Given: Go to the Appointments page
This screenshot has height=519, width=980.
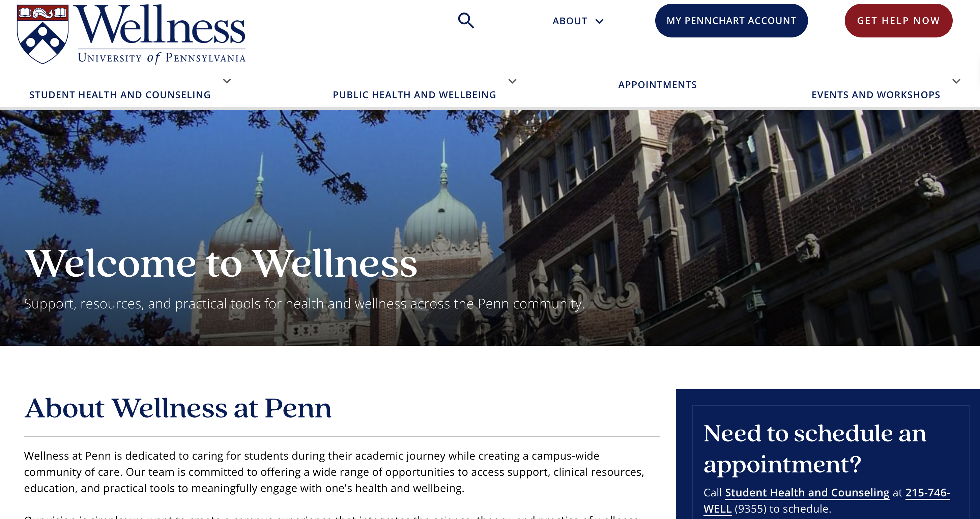Looking at the screenshot, I should tap(657, 85).
